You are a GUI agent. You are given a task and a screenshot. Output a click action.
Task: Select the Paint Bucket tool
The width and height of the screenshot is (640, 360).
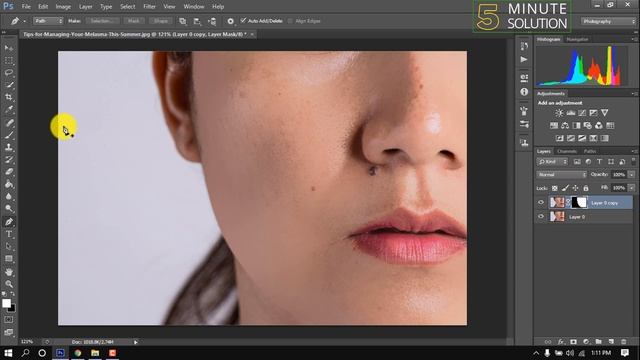point(9,184)
